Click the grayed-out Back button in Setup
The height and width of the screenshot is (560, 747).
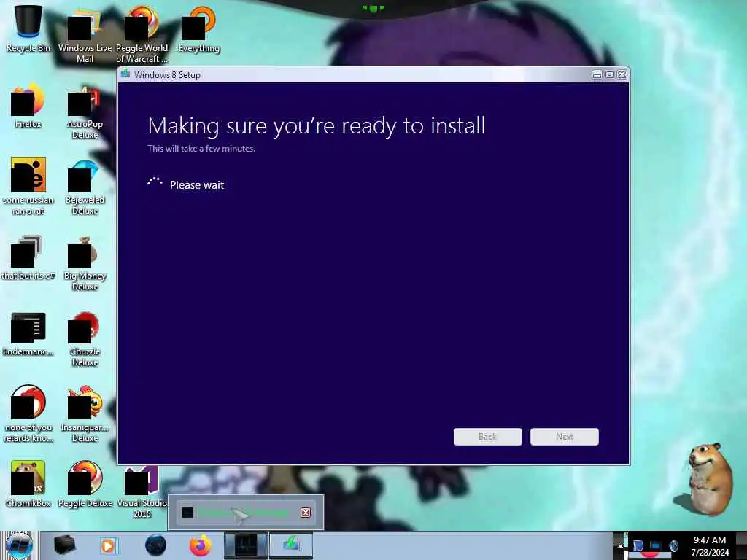pyautogui.click(x=488, y=437)
